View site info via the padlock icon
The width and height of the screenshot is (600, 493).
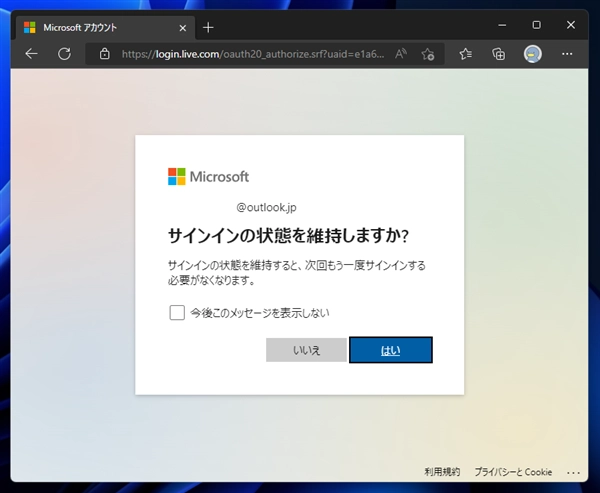[x=104, y=54]
